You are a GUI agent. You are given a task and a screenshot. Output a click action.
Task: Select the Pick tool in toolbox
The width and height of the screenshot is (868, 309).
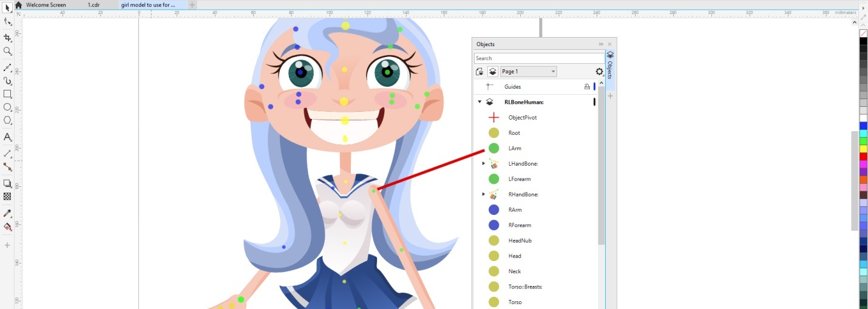[7, 8]
